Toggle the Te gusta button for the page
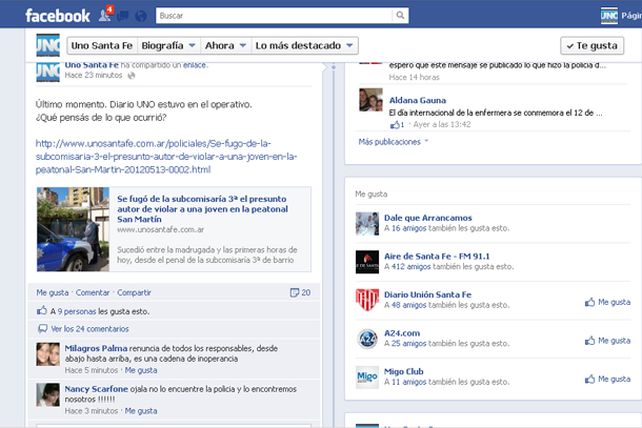The width and height of the screenshot is (642, 428). (592, 45)
